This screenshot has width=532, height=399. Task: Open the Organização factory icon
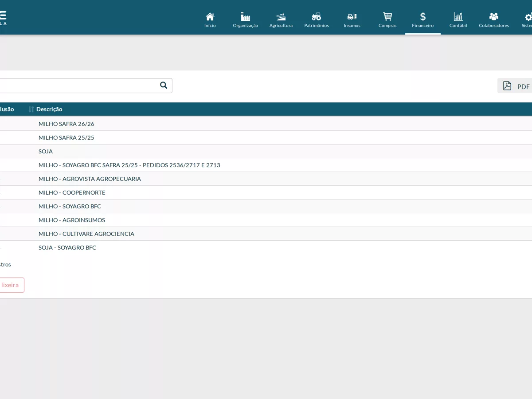246,16
